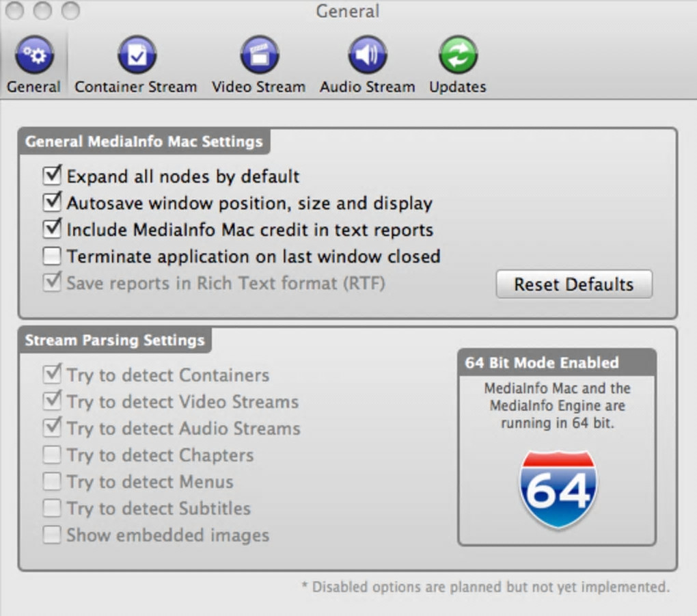Click the Stream Parsing Settings header

coord(115,340)
